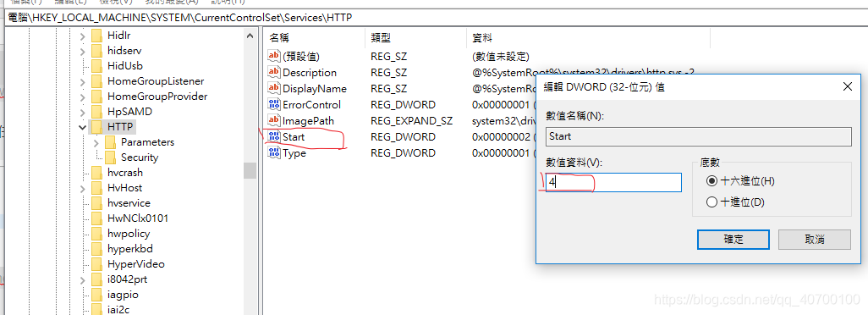Select the HidUsb folder icon
The height and width of the screenshot is (315, 868).
(97, 66)
